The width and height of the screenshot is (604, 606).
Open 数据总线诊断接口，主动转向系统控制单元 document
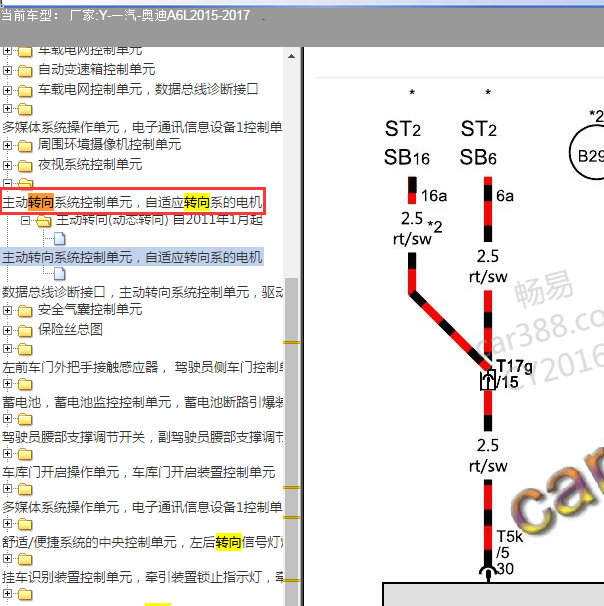tap(143, 292)
